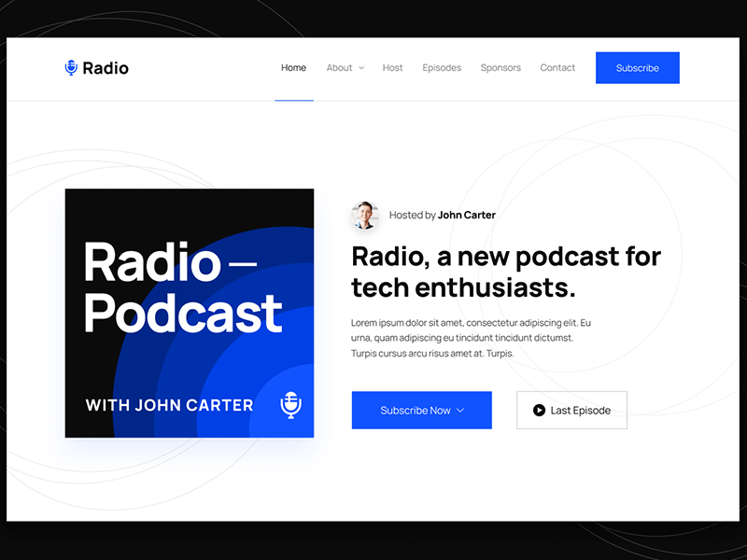
Task: Open the About menu item
Action: [339, 67]
